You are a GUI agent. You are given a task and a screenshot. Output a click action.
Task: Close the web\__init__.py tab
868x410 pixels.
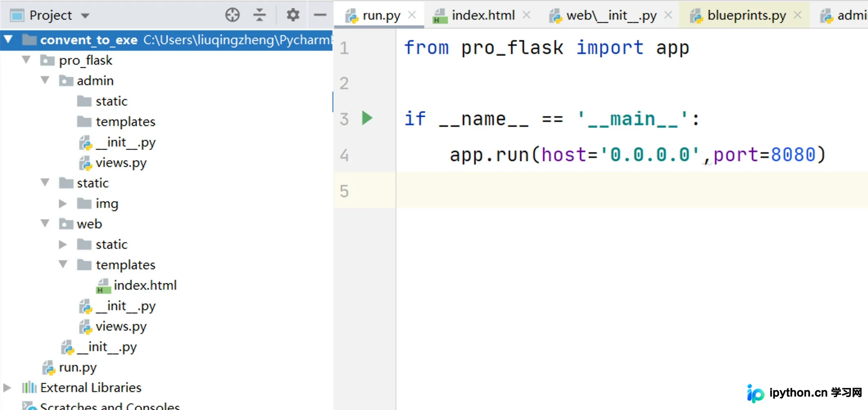pyautogui.click(x=668, y=15)
